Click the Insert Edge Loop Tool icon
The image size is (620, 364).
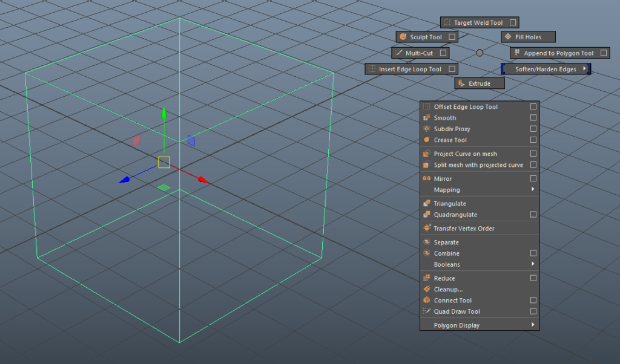click(x=372, y=69)
